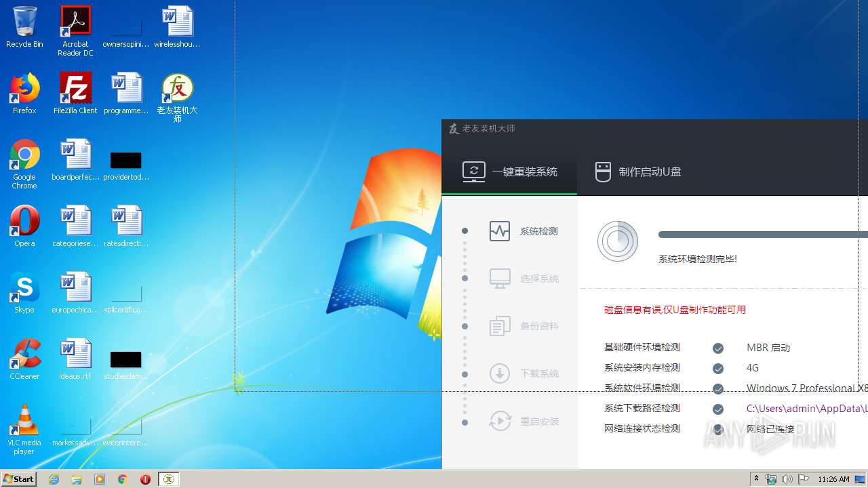Image resolution: width=868 pixels, height=488 pixels.
Task: Open FileZilla Client desktop icon
Action: tap(75, 94)
